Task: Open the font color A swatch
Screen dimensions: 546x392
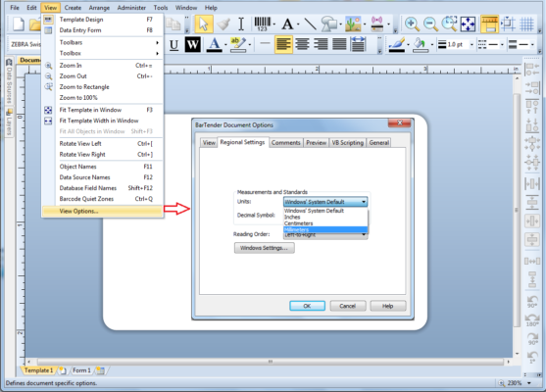Action: pyautogui.click(x=214, y=44)
